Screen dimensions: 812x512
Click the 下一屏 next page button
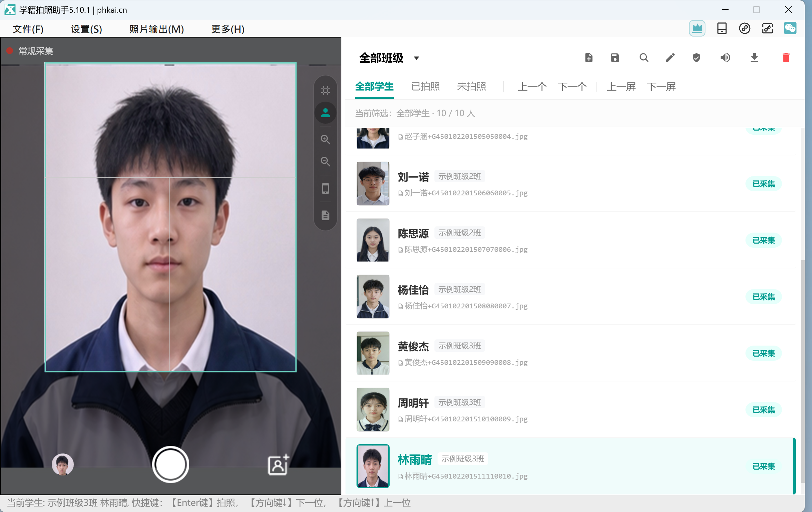(x=661, y=86)
